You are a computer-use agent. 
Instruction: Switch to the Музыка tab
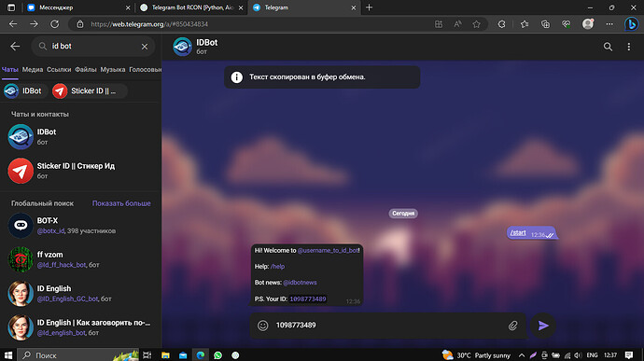tap(113, 70)
